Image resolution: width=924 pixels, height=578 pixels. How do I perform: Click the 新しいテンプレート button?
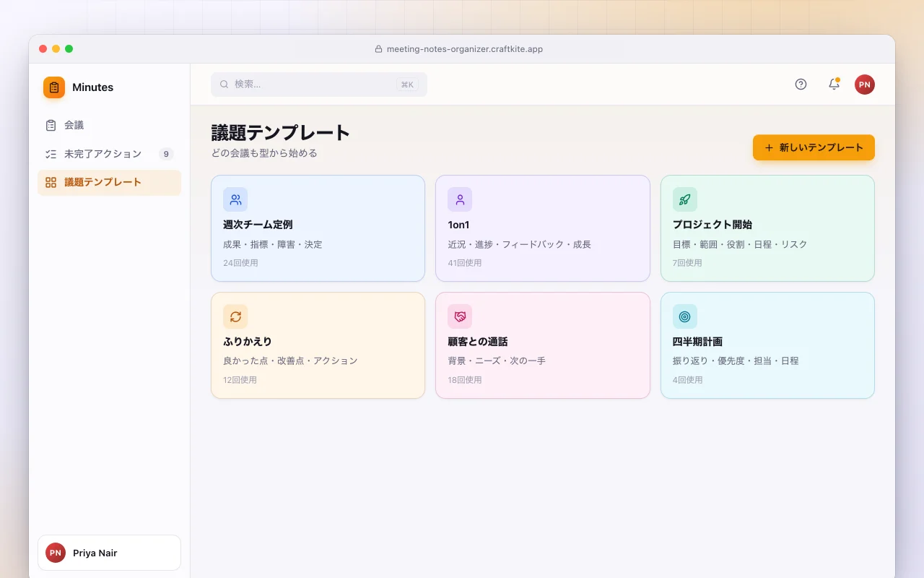click(x=814, y=147)
